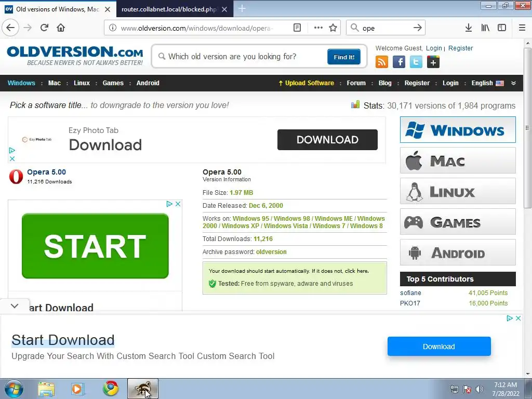
Task: Show sidebars icon in the toolbar
Action: (502, 28)
